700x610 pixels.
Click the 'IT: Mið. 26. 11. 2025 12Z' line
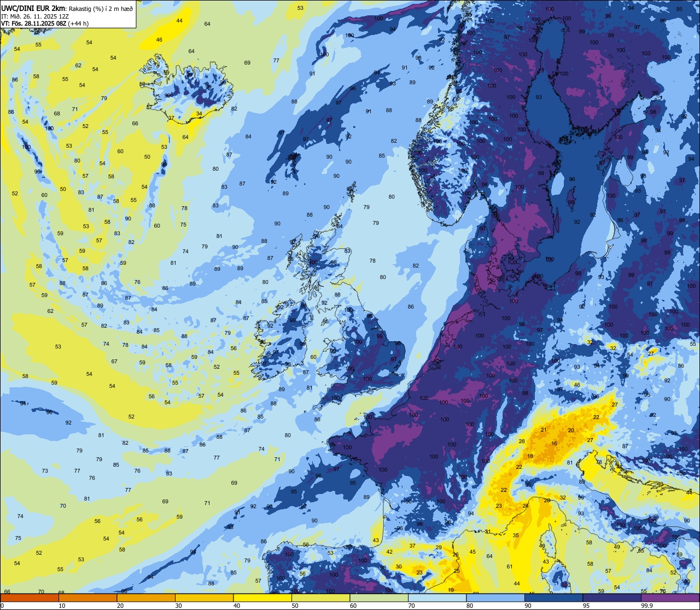coord(35,16)
